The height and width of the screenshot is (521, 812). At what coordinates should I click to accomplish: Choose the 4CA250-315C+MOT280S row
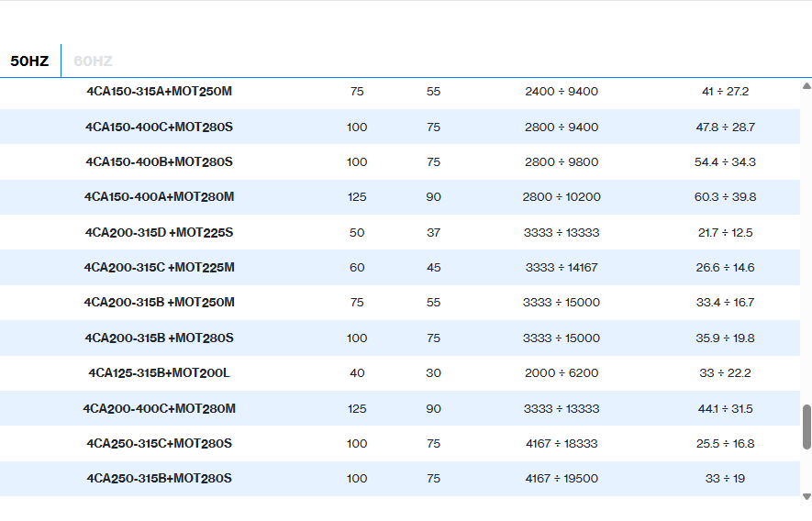(159, 444)
